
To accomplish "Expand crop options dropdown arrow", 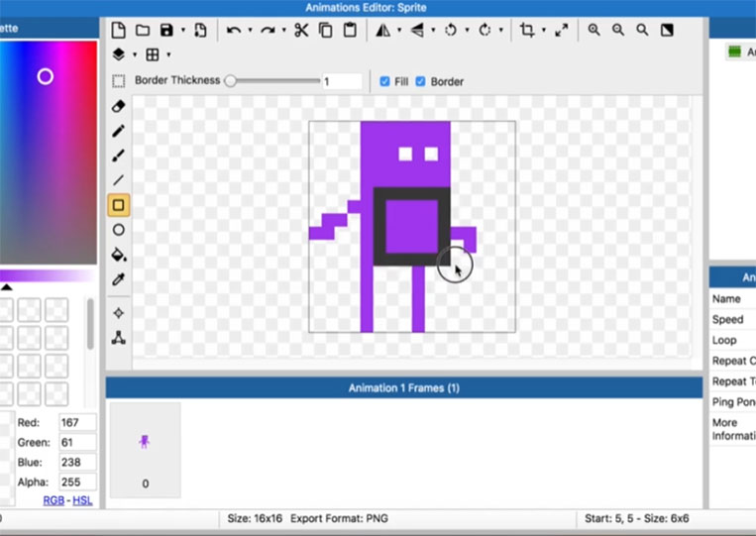I will click(544, 31).
